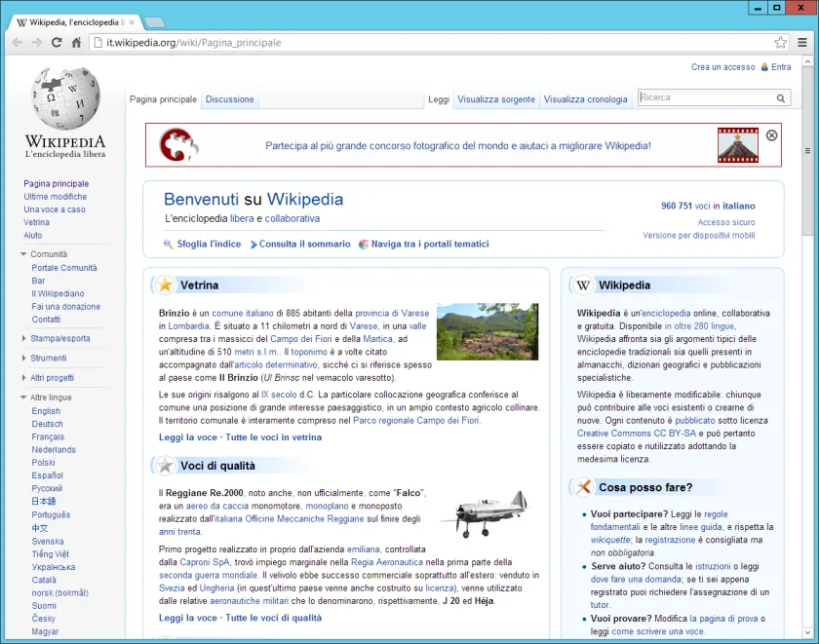Viewport: 819px width, 644px height.
Task: Open the Français language link
Action: click(48, 436)
